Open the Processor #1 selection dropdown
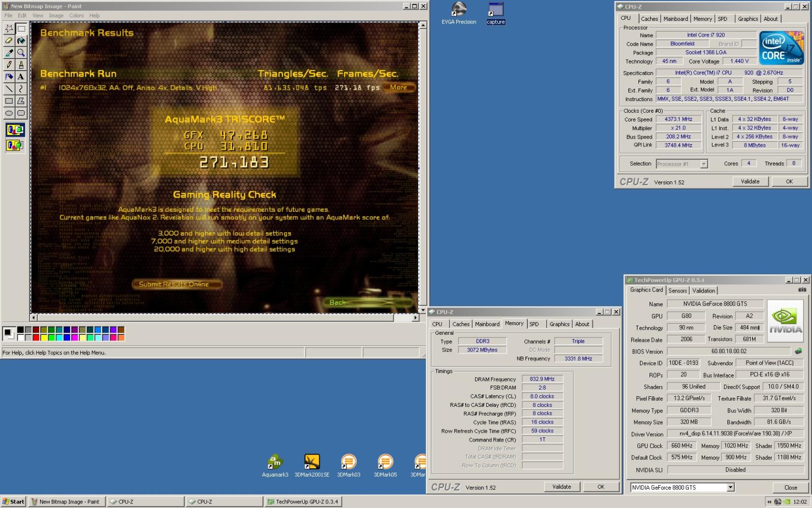 (704, 164)
